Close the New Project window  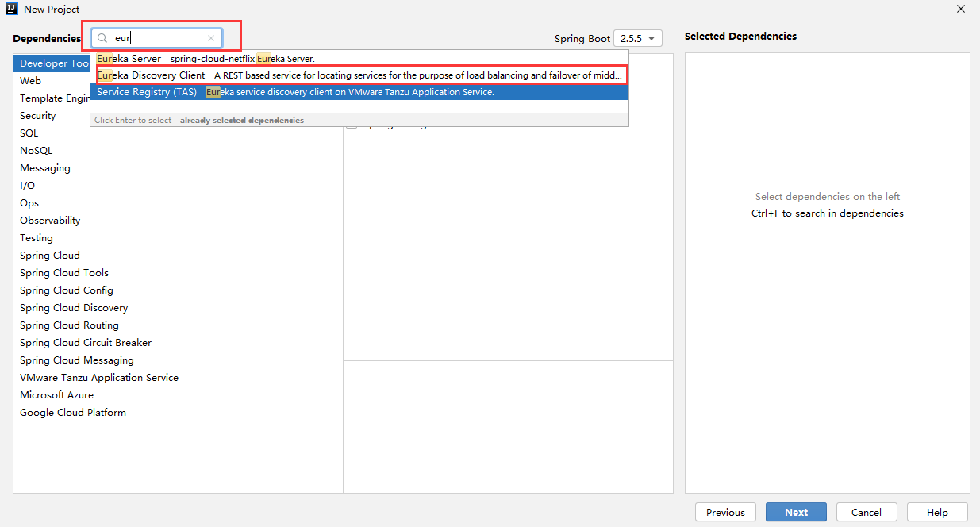[x=961, y=10]
